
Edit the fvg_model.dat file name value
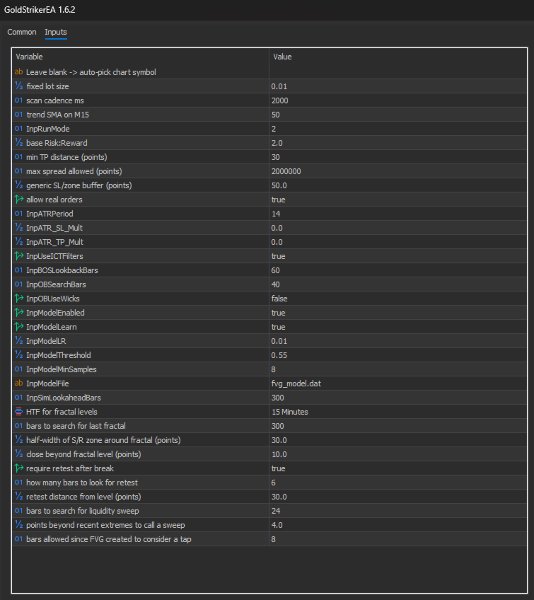(398, 383)
